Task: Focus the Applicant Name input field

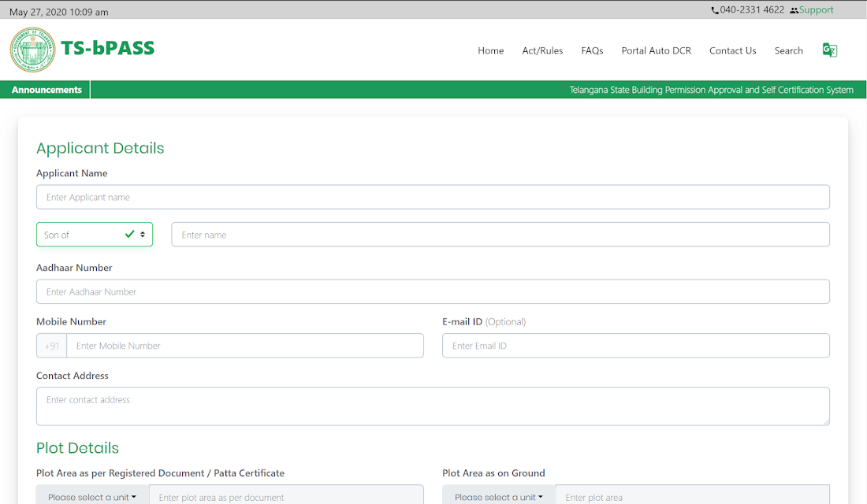Action: point(433,198)
